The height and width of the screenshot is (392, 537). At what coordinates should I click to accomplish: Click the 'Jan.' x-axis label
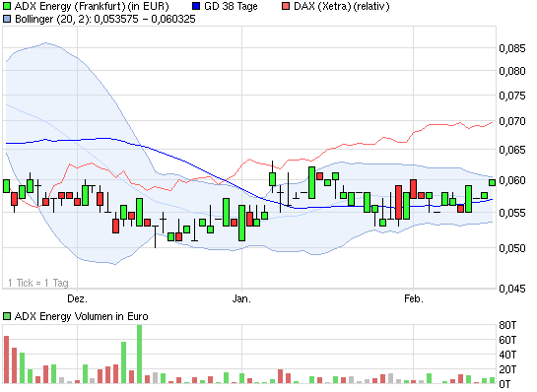tap(241, 298)
